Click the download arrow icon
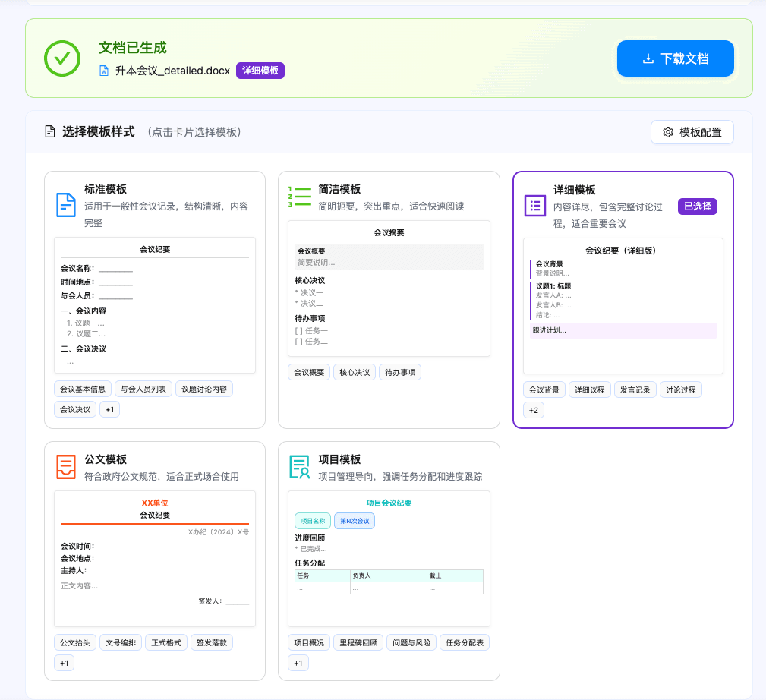This screenshot has height=700, width=766. 648,58
